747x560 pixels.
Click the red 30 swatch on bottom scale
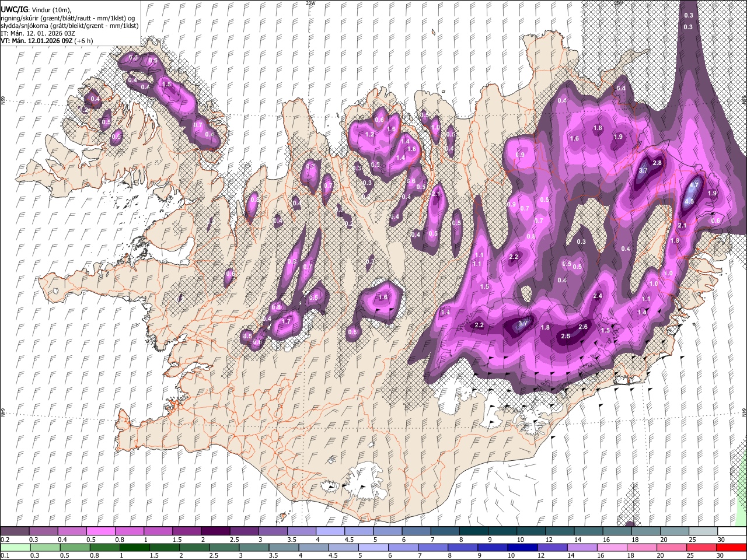click(731, 547)
